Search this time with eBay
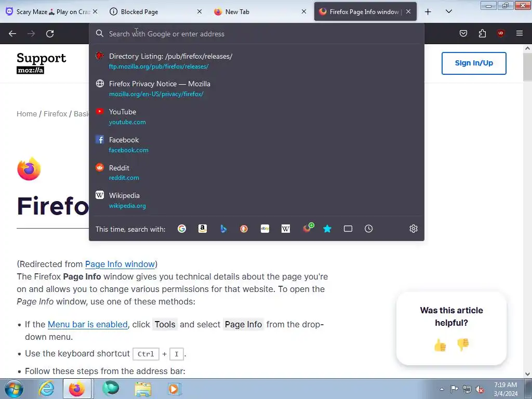The image size is (532, 399). pos(265,229)
